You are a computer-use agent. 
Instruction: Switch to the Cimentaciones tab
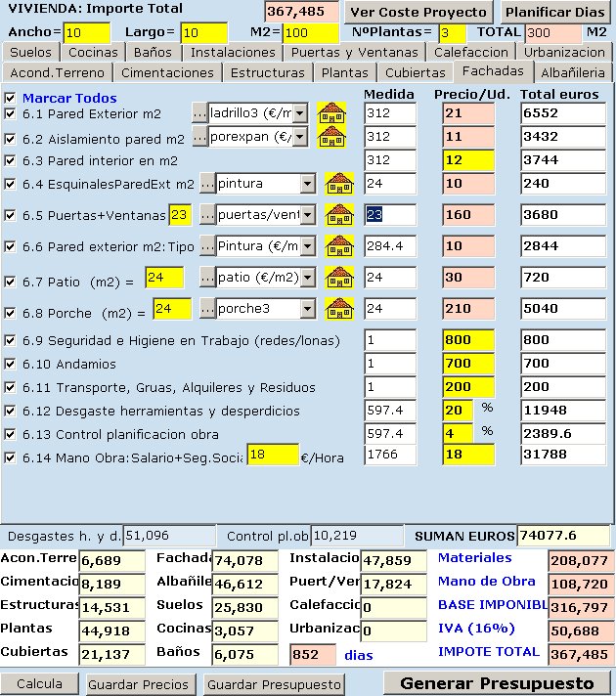click(x=167, y=72)
